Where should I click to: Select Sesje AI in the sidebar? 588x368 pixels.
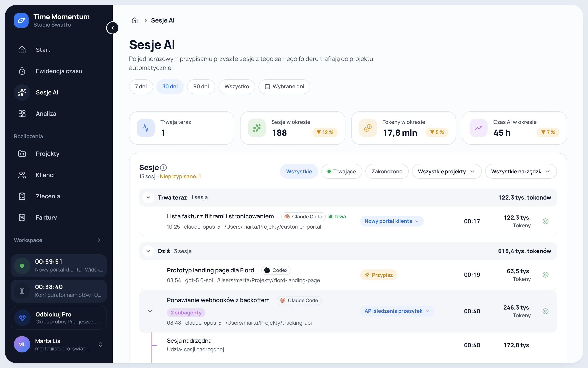click(x=59, y=92)
